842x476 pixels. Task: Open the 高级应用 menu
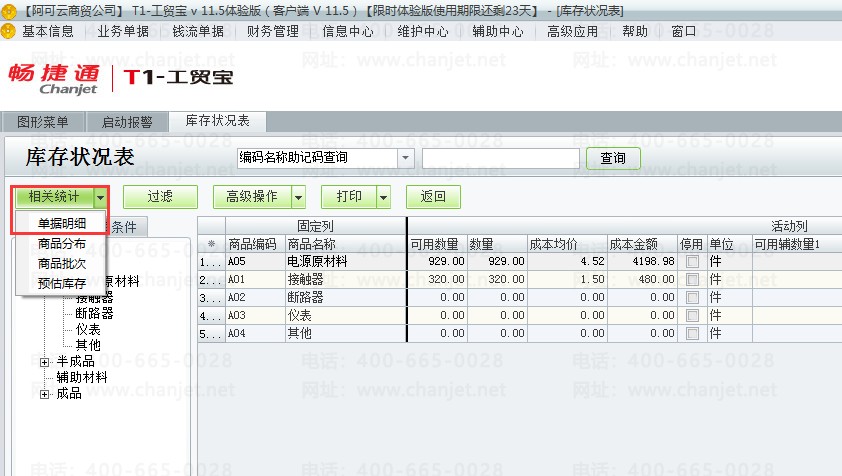(x=572, y=31)
